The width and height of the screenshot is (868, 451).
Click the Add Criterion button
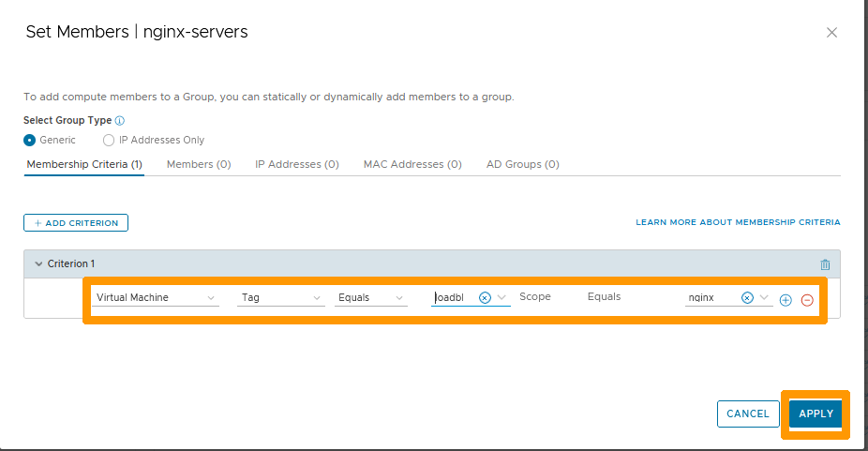coord(76,223)
